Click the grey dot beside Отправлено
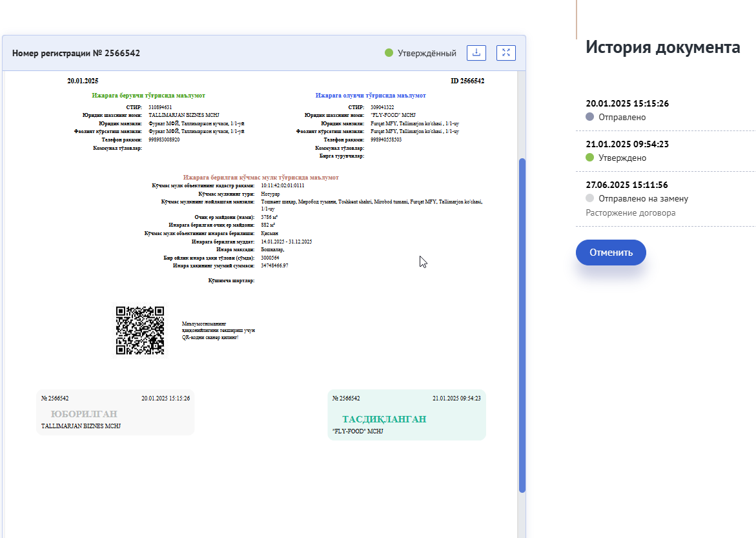 click(x=589, y=117)
